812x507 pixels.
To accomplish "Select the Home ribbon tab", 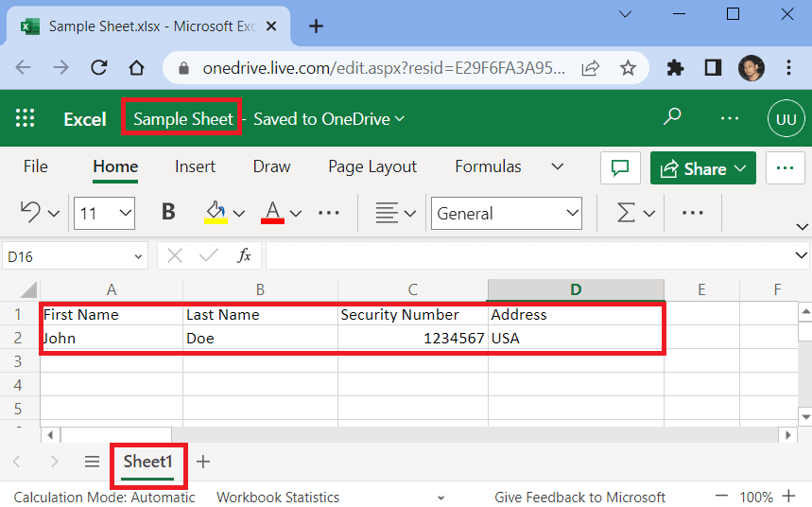I will tap(115, 166).
